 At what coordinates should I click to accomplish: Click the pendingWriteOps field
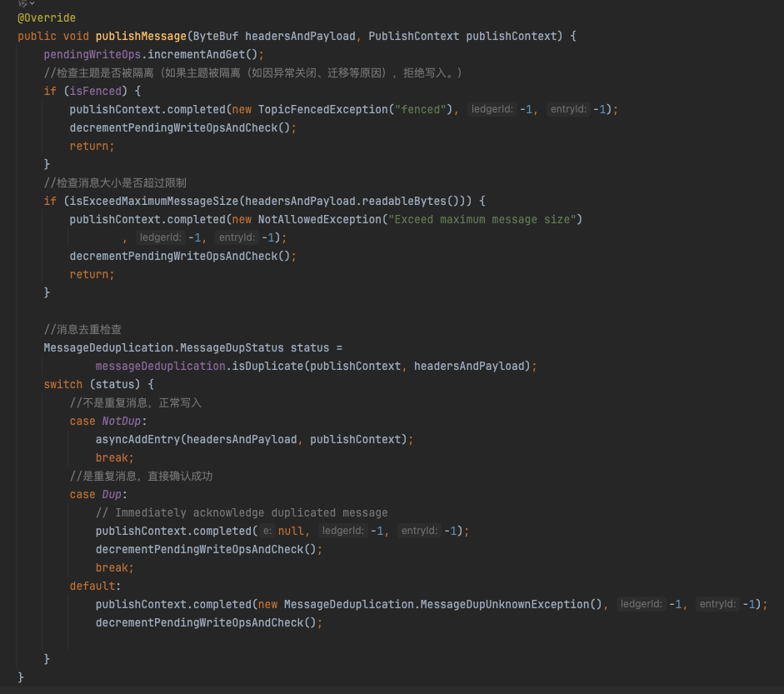(x=92, y=54)
